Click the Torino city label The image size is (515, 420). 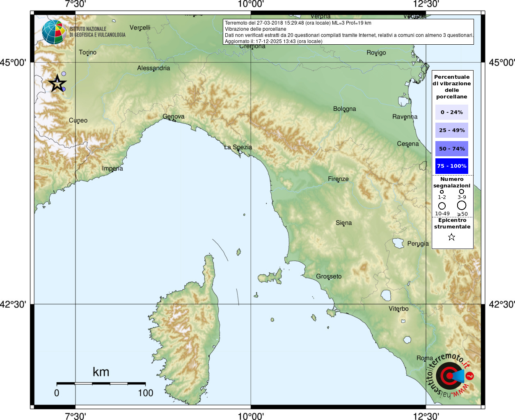click(87, 52)
